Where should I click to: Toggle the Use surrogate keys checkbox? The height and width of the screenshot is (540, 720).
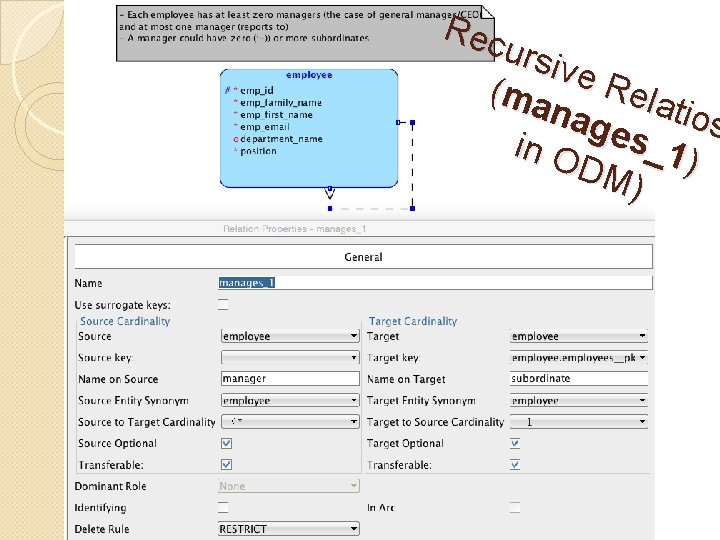click(223, 304)
